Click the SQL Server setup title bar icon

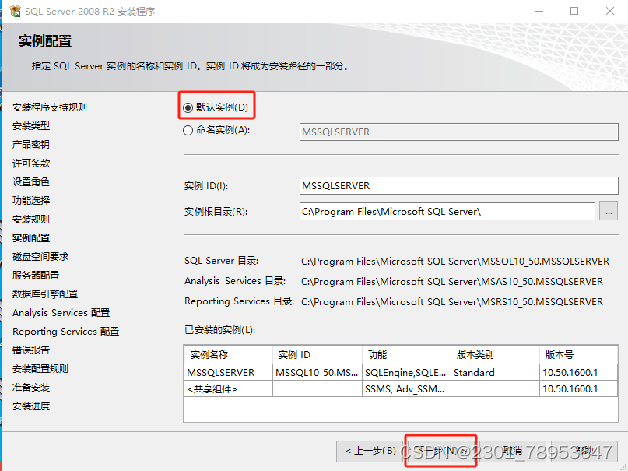coord(15,11)
